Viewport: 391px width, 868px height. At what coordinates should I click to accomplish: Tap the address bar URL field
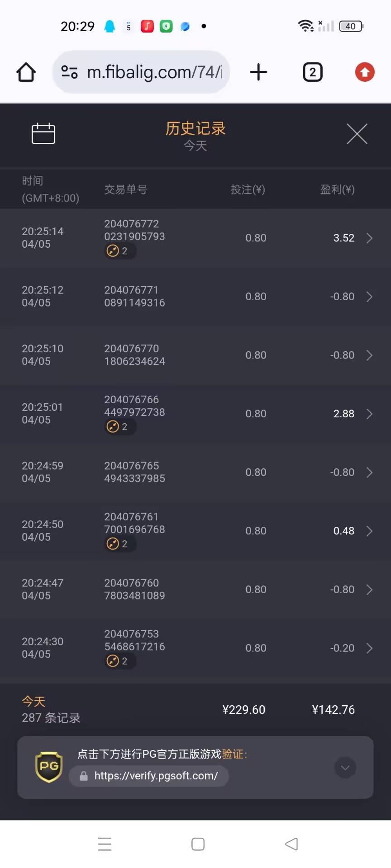[x=154, y=72]
